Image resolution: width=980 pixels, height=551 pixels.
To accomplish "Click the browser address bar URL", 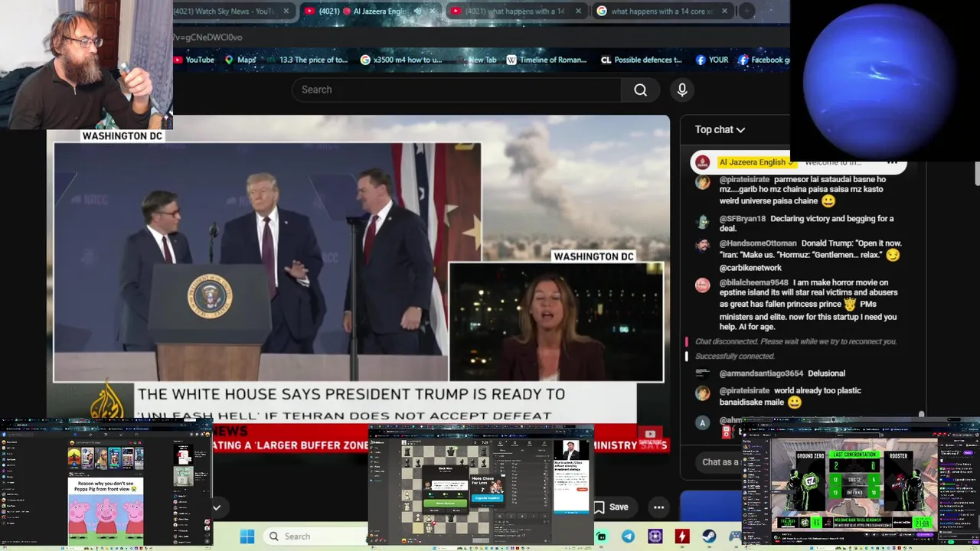I will tap(207, 37).
